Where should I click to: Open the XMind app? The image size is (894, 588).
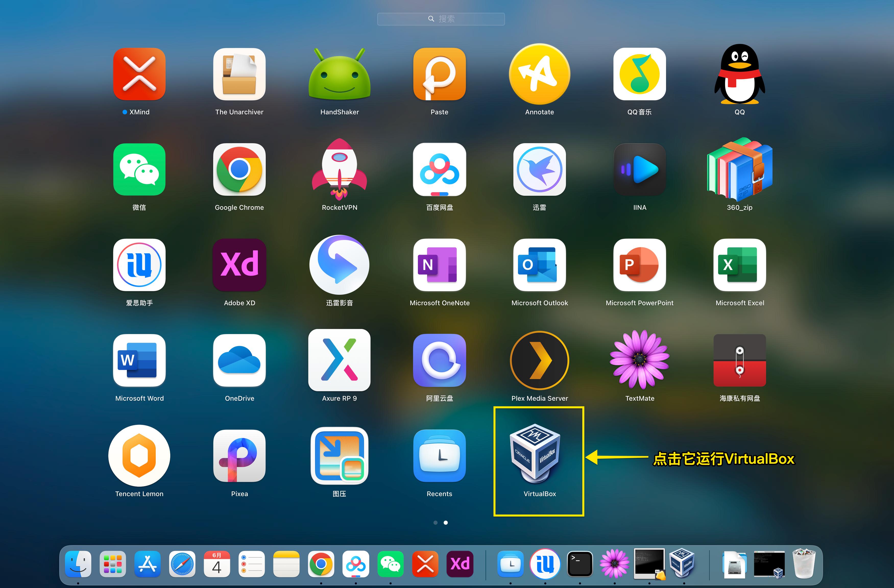click(139, 74)
